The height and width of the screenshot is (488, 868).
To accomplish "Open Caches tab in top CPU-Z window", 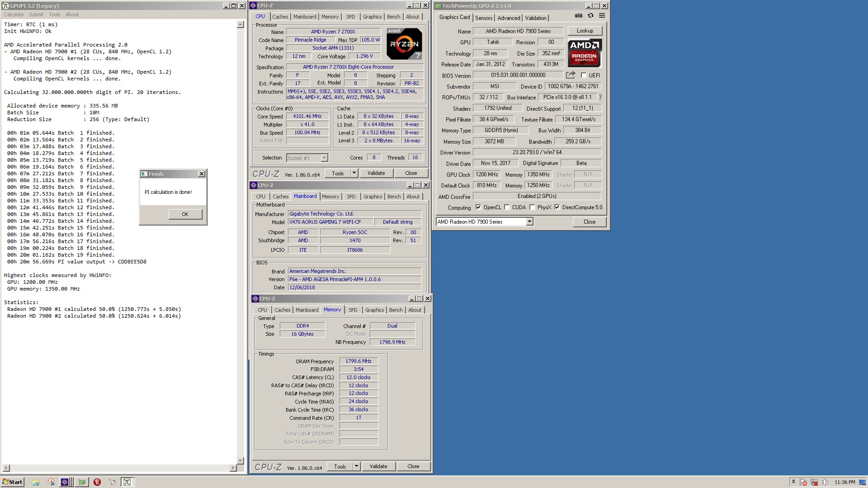I will (280, 17).
